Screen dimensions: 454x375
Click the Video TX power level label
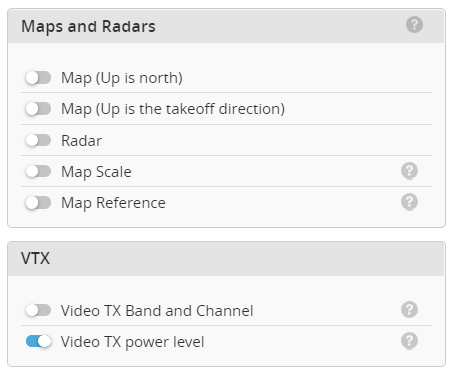click(x=132, y=342)
